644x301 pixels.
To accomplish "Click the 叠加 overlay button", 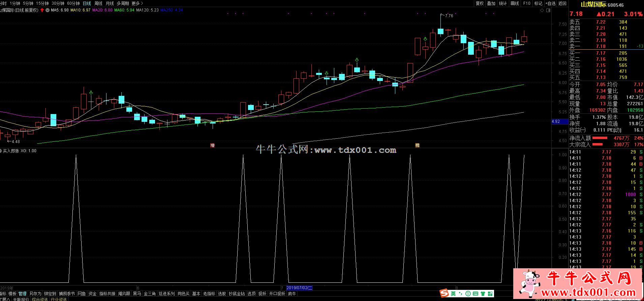I will tap(491, 3).
